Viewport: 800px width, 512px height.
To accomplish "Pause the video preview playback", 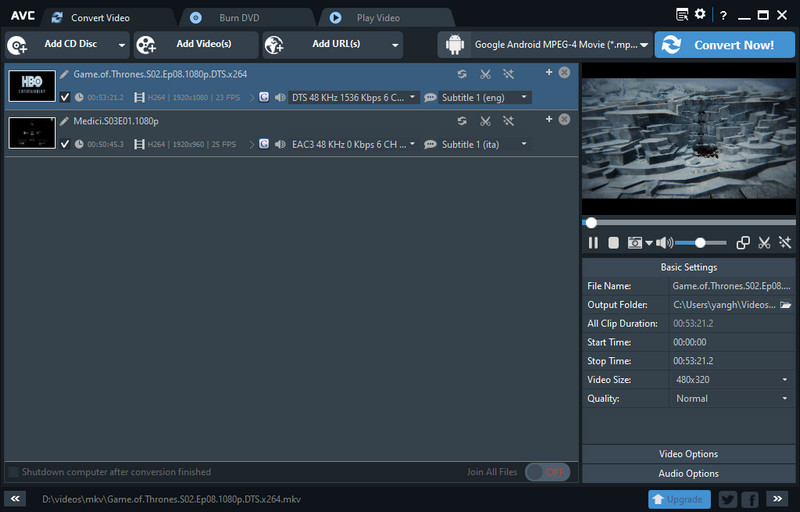I will pos(593,243).
